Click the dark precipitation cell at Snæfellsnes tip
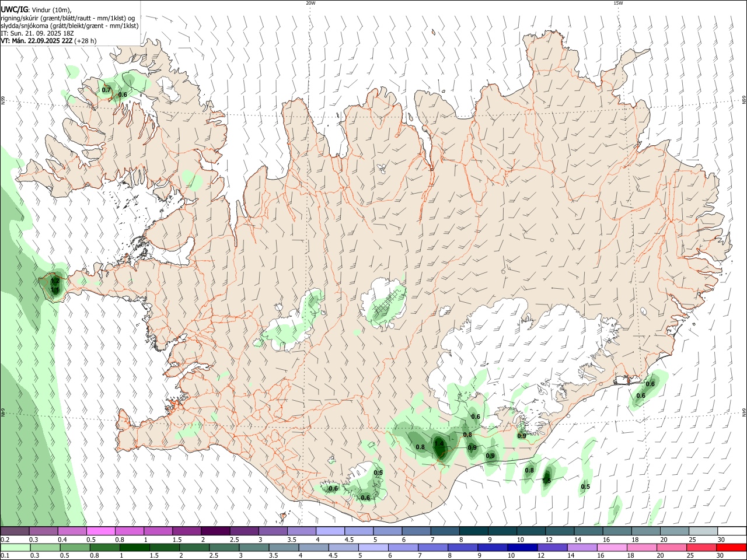The image size is (747, 560). pos(55,286)
